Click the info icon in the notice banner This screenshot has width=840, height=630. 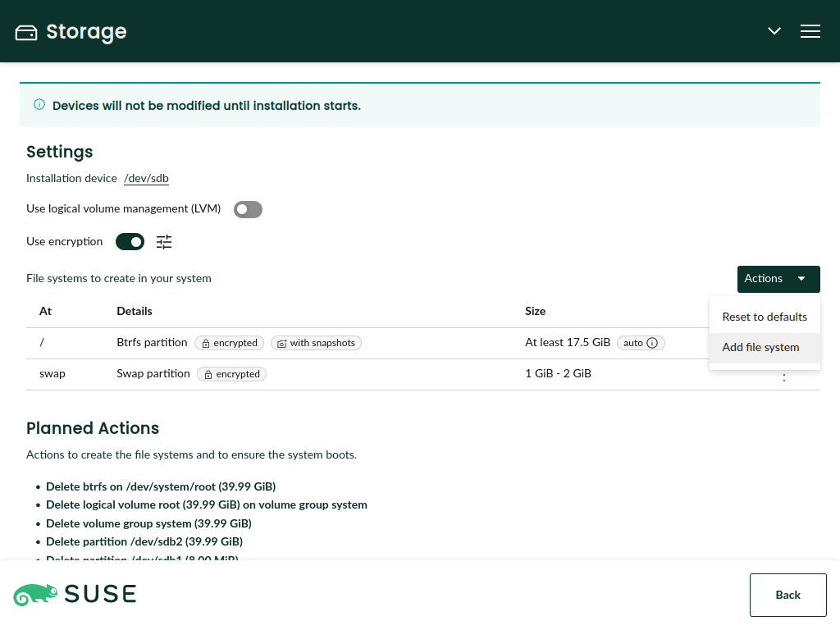coord(39,105)
